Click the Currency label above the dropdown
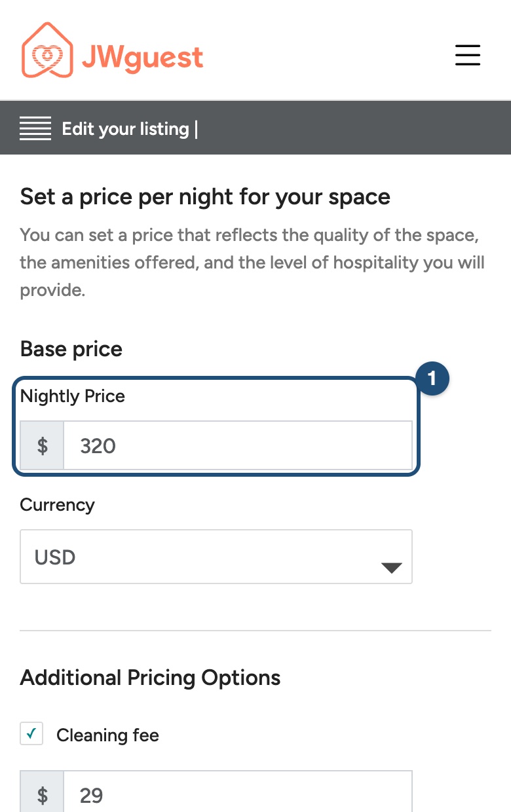The height and width of the screenshot is (812, 511). tap(58, 505)
